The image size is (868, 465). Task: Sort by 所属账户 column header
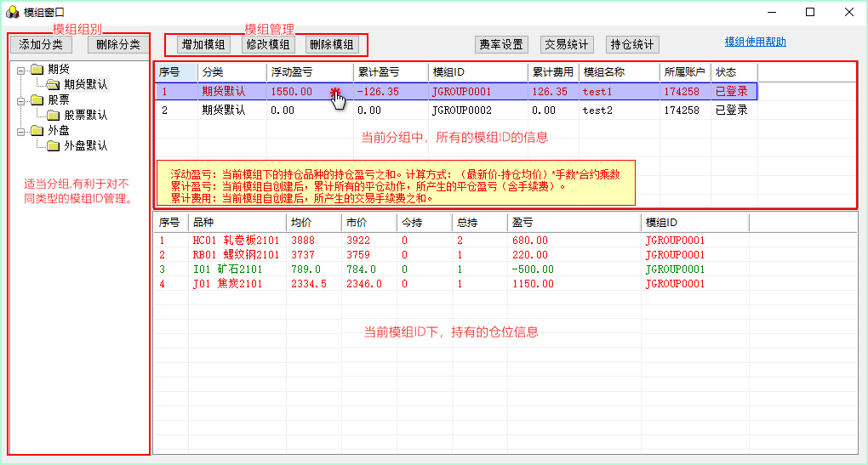tap(685, 72)
